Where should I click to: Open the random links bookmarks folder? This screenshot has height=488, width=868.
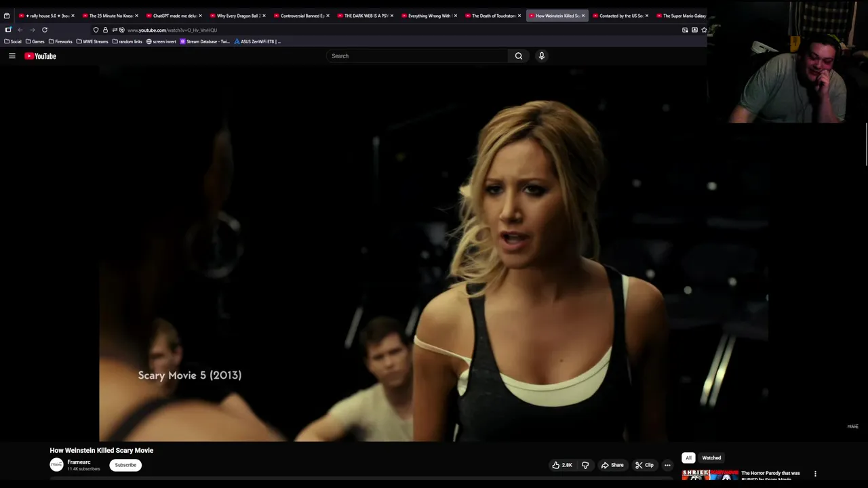coord(127,41)
